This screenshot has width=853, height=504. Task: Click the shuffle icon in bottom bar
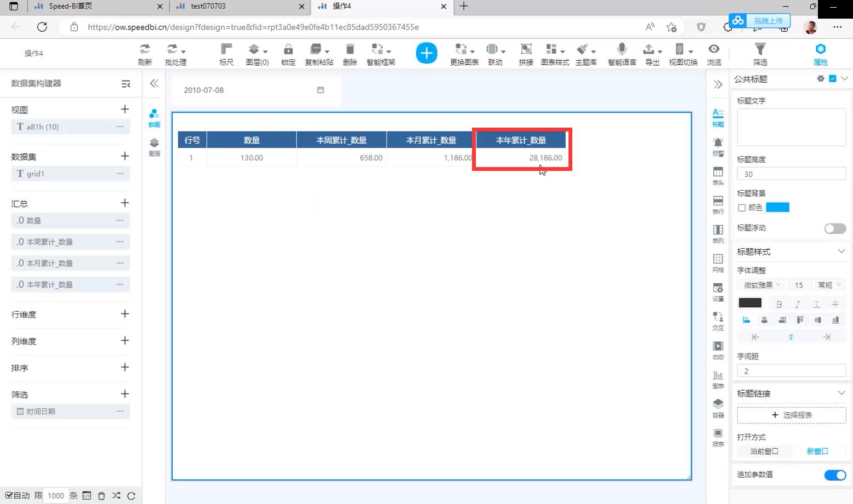116,496
